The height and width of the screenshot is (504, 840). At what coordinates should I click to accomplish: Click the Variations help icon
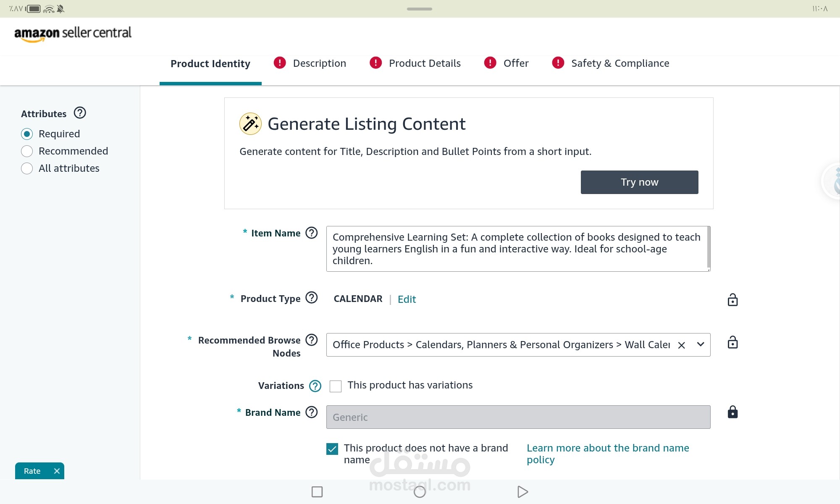click(315, 386)
